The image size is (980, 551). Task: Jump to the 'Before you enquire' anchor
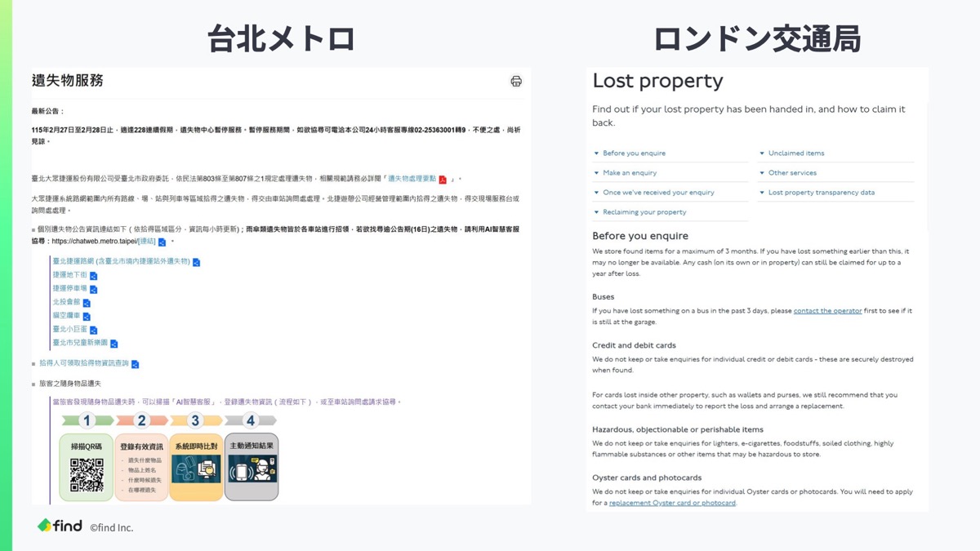(x=634, y=153)
